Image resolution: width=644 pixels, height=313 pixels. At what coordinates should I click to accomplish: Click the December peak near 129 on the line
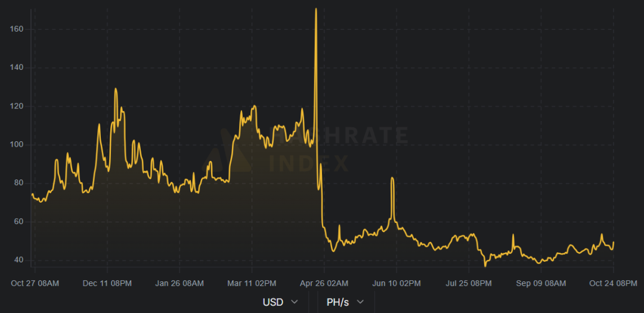pyautogui.click(x=116, y=89)
